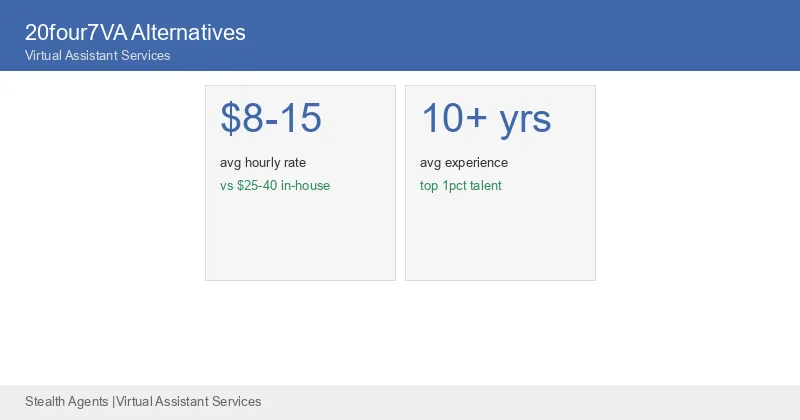Select the avg hourly rate label
The width and height of the screenshot is (800, 420).
tap(263, 163)
